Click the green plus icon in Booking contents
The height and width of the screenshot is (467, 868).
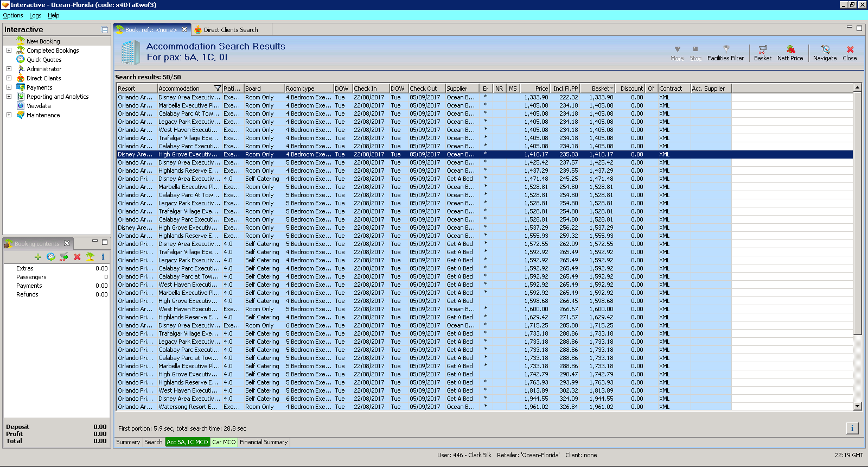37,257
